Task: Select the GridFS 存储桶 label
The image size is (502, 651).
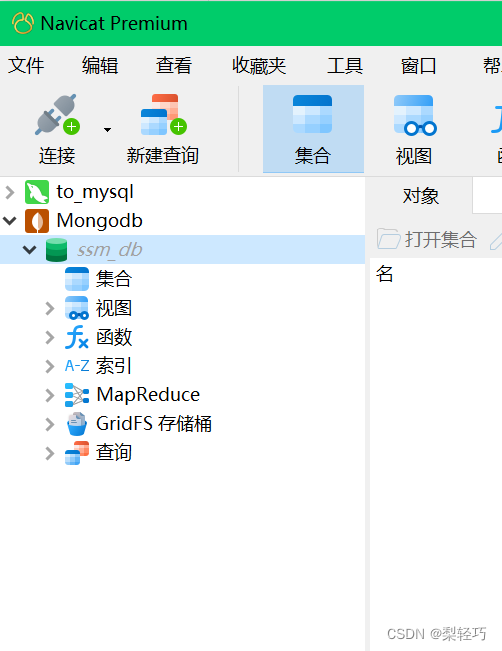Action: [x=154, y=424]
